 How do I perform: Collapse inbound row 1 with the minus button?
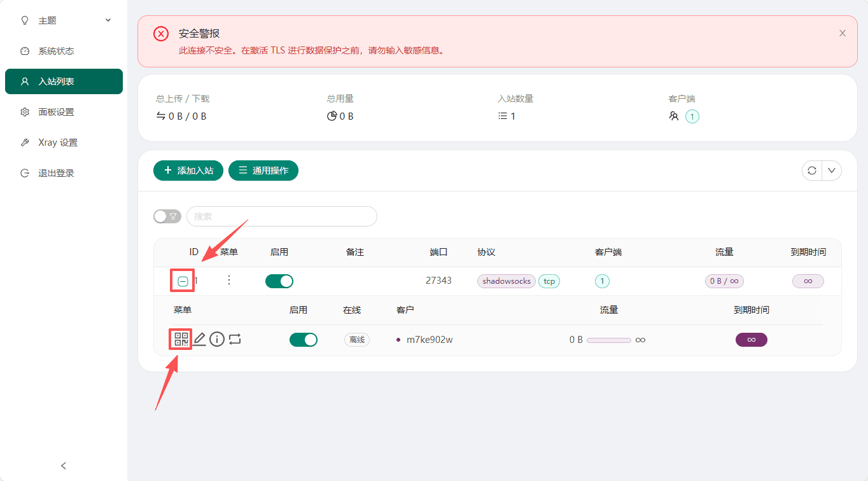(182, 281)
